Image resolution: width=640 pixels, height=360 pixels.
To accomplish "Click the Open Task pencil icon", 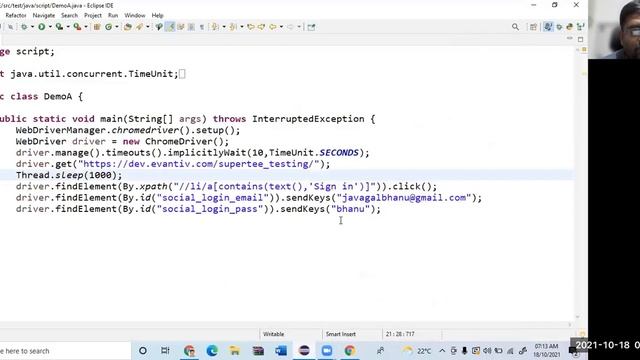I will 140,27.
